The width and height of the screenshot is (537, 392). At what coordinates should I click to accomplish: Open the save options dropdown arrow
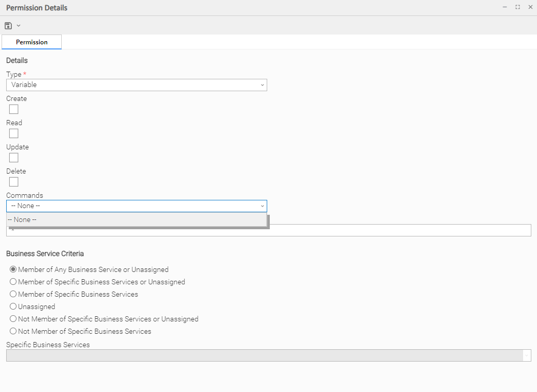(x=19, y=26)
